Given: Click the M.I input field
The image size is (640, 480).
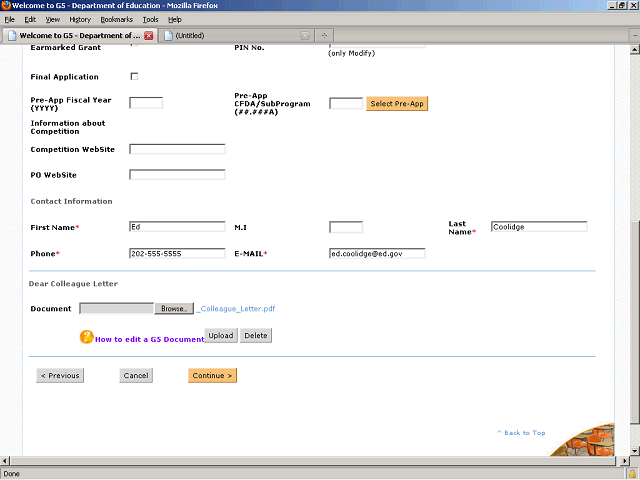Looking at the screenshot, I should coord(346,227).
